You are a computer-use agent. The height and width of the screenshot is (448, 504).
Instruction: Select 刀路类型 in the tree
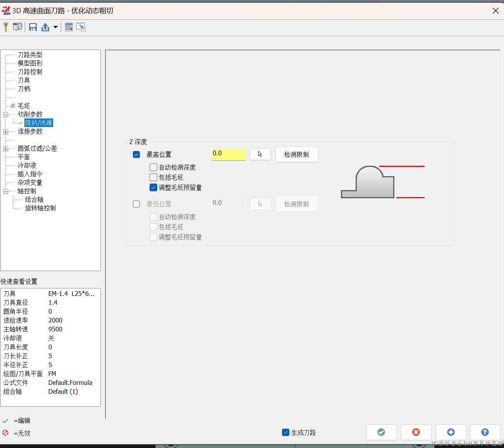pos(30,55)
